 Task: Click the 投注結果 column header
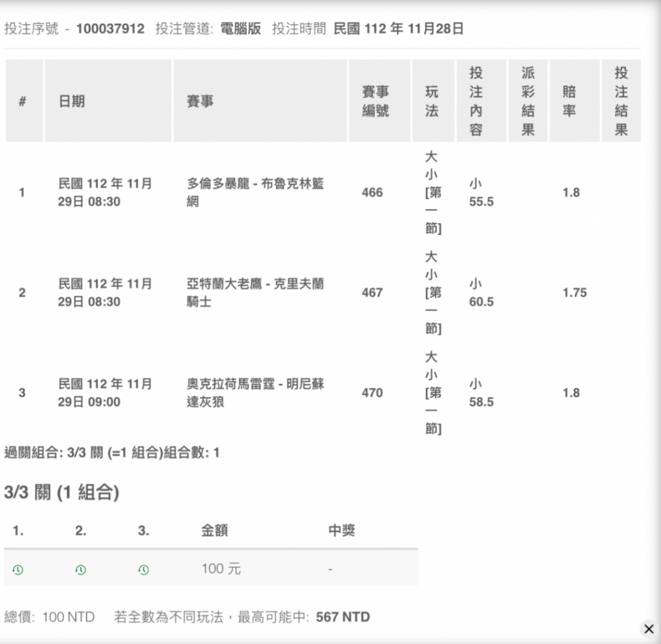point(621,101)
